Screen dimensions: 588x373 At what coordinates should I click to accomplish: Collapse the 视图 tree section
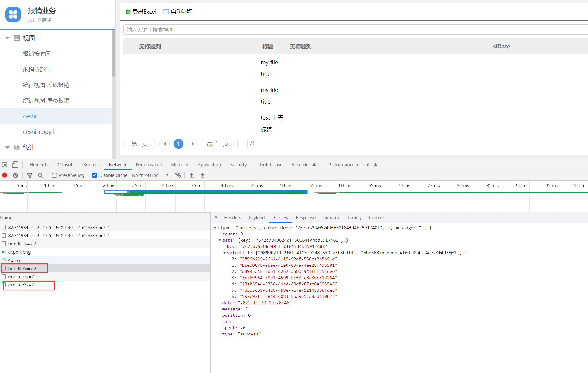pos(7,38)
